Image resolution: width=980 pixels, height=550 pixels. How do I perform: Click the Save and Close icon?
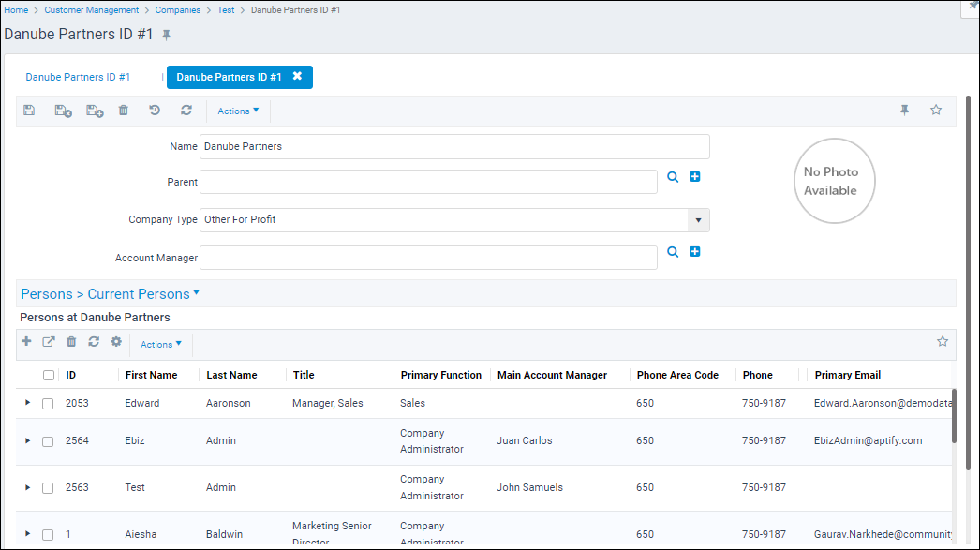click(x=63, y=111)
